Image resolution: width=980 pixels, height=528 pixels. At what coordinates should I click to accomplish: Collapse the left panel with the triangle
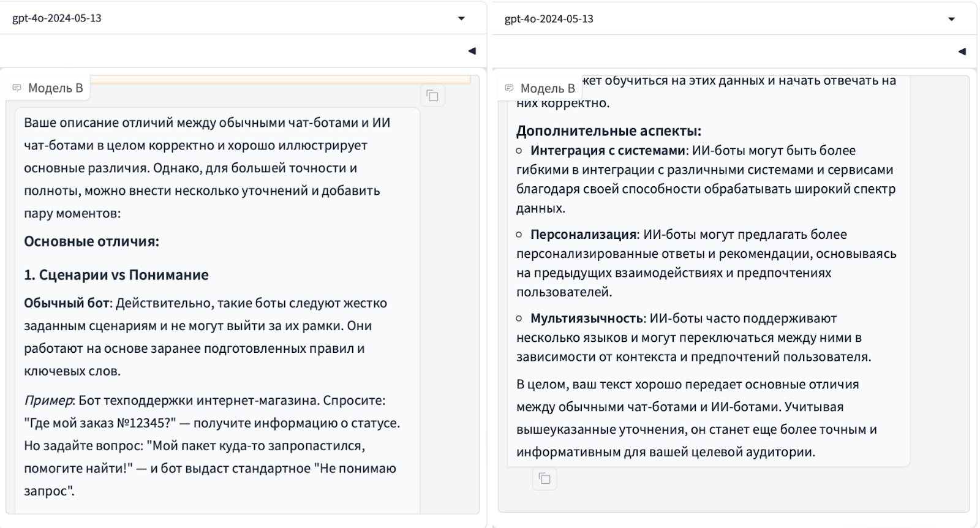click(472, 51)
